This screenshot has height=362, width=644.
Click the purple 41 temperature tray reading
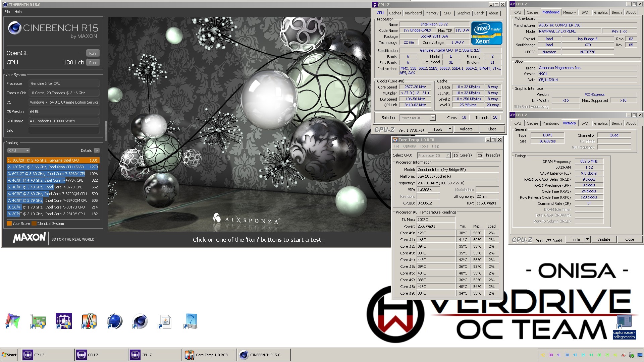click(559, 355)
